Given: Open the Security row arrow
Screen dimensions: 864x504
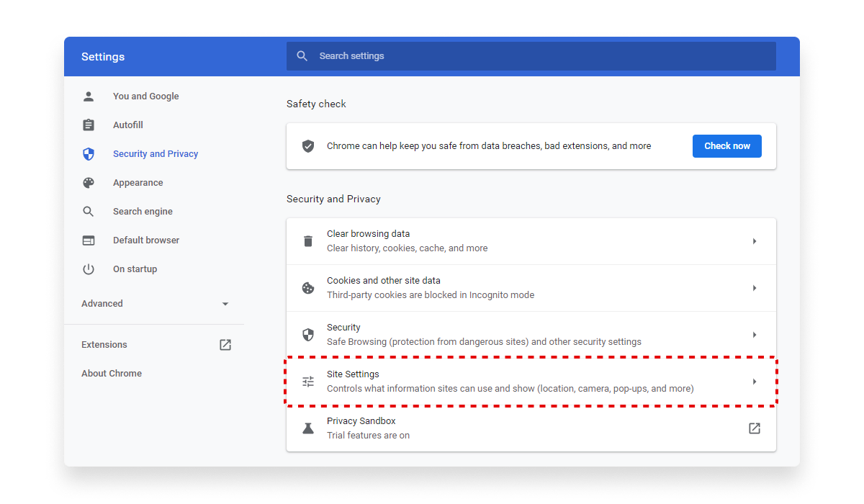Looking at the screenshot, I should pos(755,334).
